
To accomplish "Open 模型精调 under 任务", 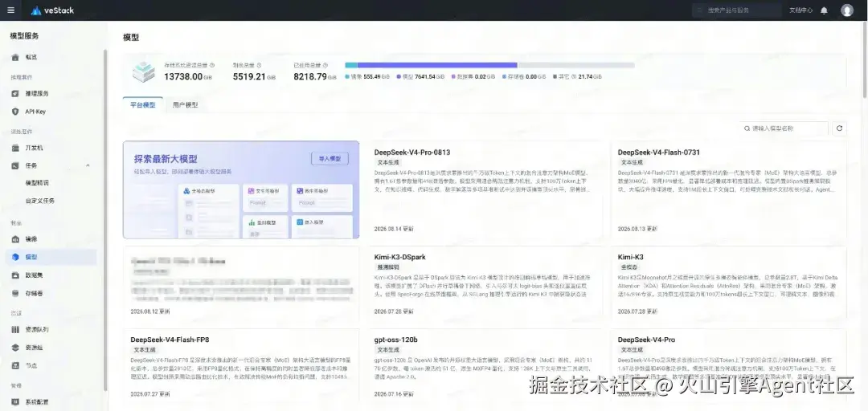I will (x=37, y=183).
